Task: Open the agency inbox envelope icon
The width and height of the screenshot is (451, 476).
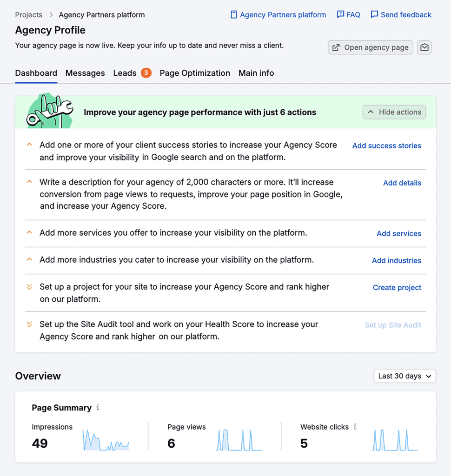Action: [424, 47]
